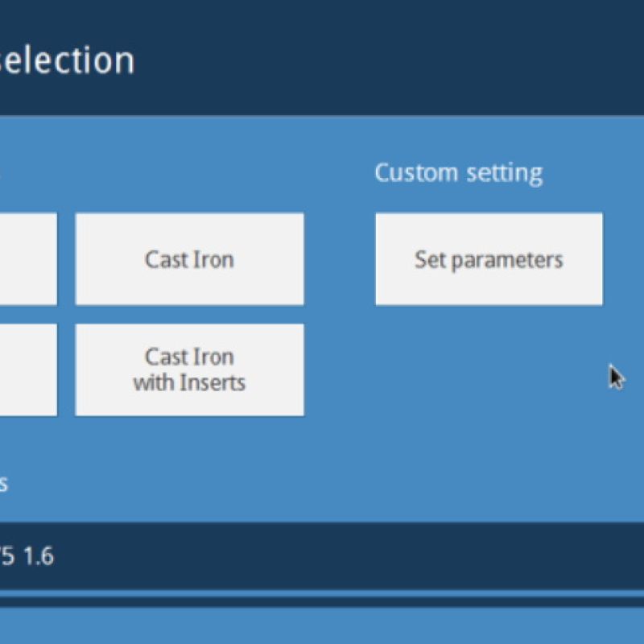Screen dimensions: 644x644
Task: Click the dark bar showing "5 1.6"
Action: click(x=322, y=556)
